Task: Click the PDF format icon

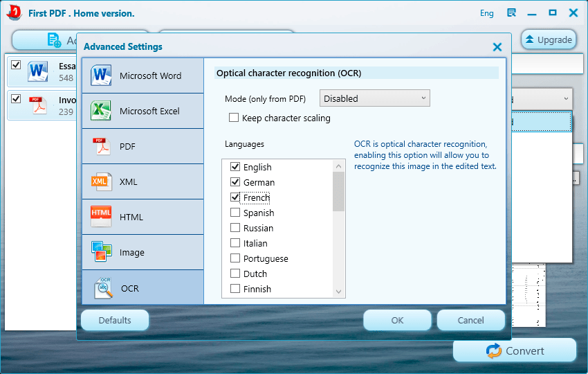Action: [x=101, y=146]
